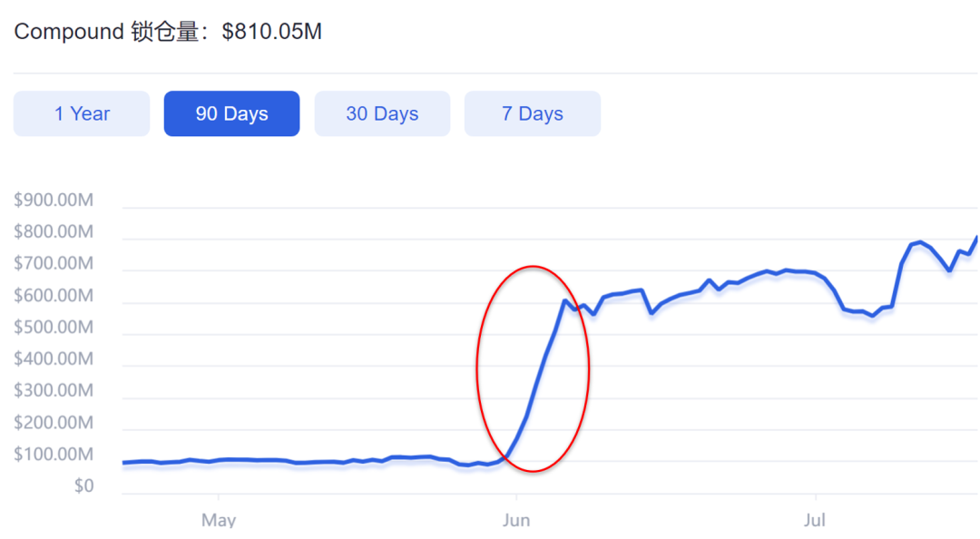Viewport: 980px width, 539px height.
Task: Switch to 7 Days view
Action: coord(533,113)
